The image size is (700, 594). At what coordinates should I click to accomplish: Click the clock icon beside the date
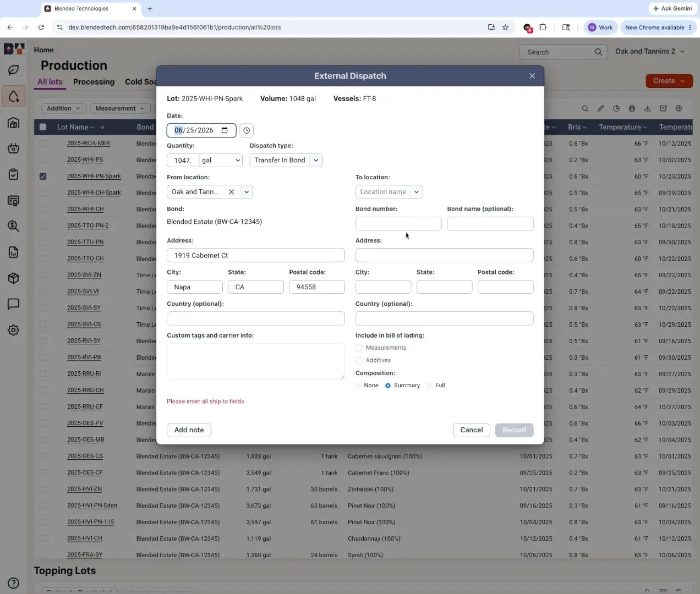pyautogui.click(x=247, y=130)
